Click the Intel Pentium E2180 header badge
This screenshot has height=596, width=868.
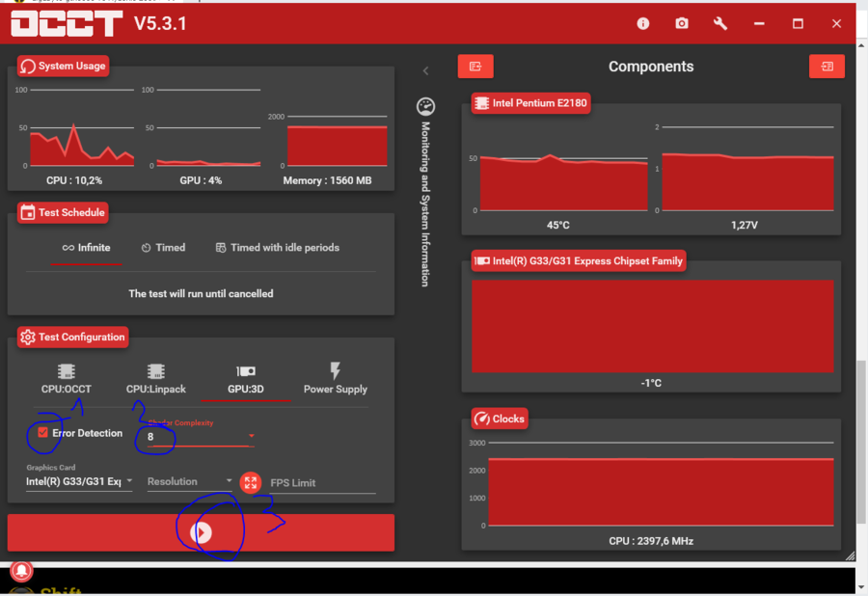[530, 103]
